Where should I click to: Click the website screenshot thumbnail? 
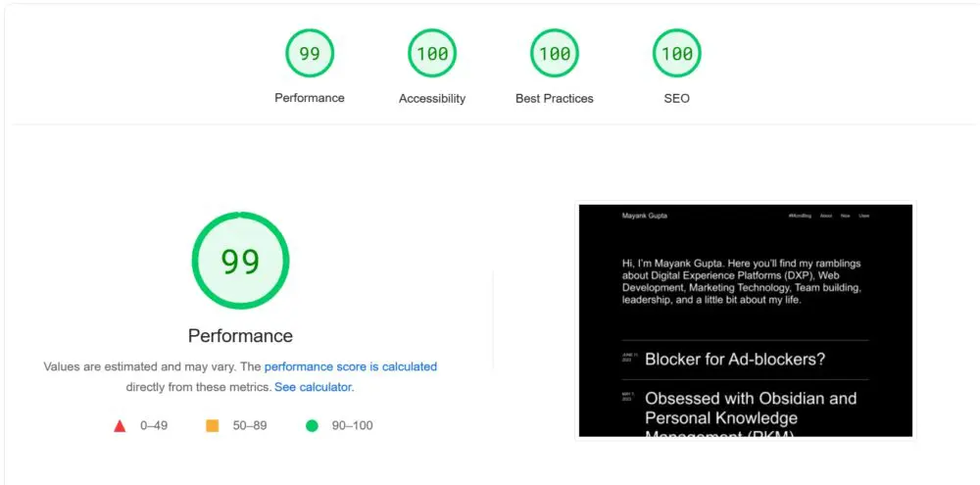tap(746, 320)
